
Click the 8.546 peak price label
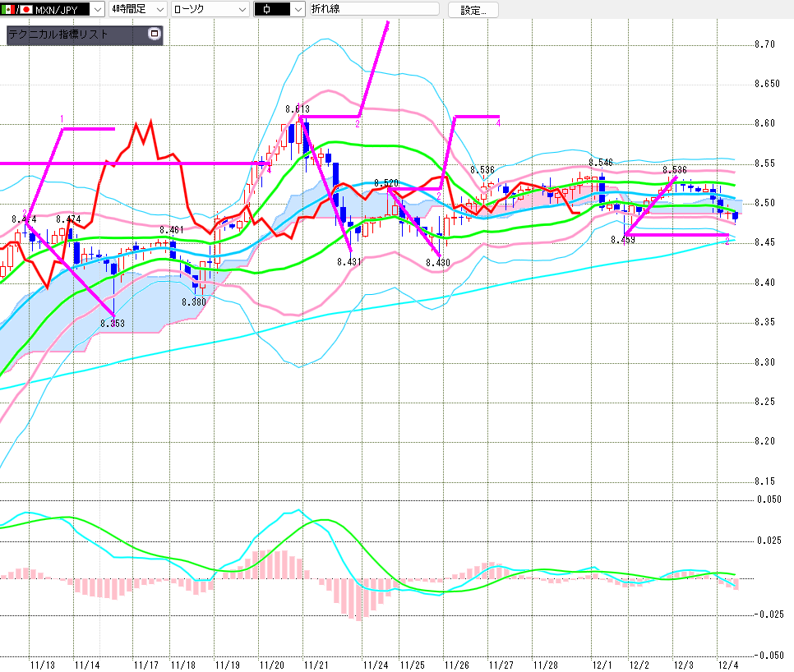[x=601, y=163]
